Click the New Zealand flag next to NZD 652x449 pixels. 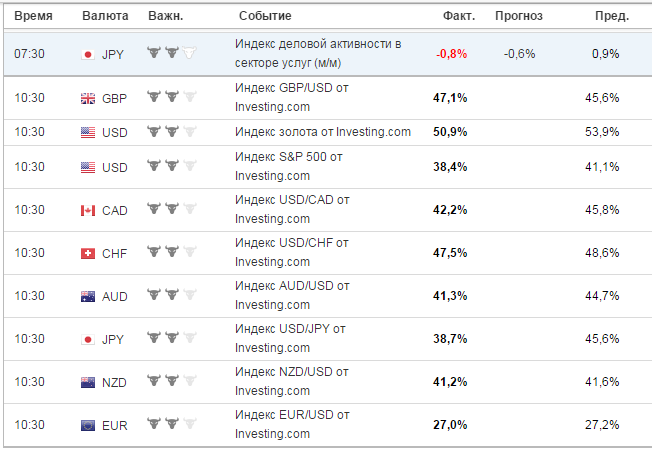[88, 382]
